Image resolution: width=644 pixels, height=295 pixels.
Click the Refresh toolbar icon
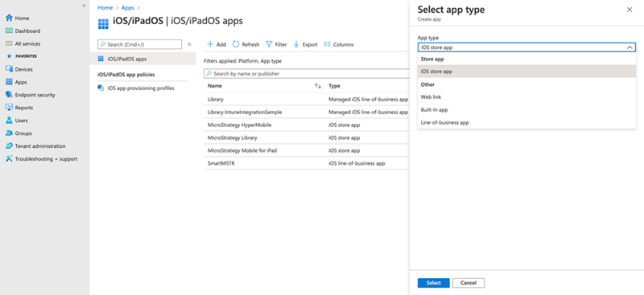(x=236, y=44)
